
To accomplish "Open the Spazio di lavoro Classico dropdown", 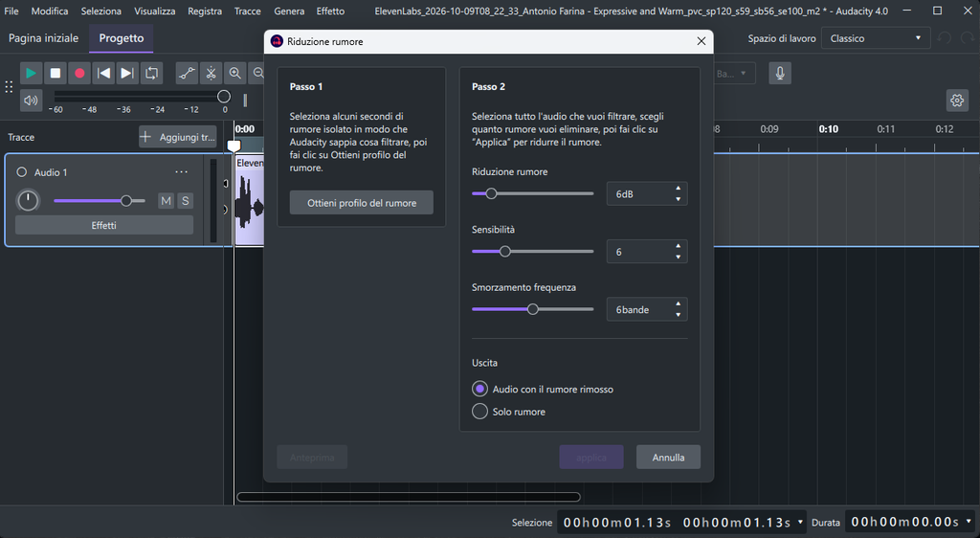I will (x=875, y=38).
